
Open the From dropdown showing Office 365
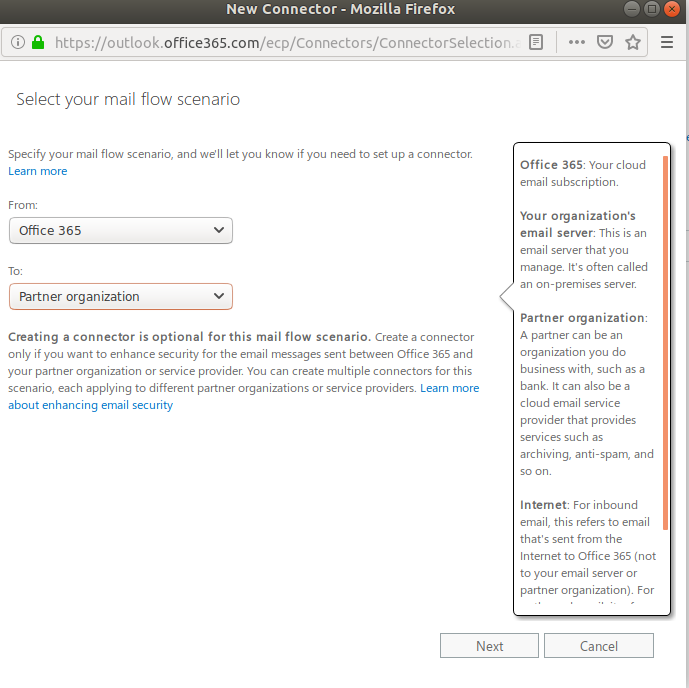[x=121, y=231]
